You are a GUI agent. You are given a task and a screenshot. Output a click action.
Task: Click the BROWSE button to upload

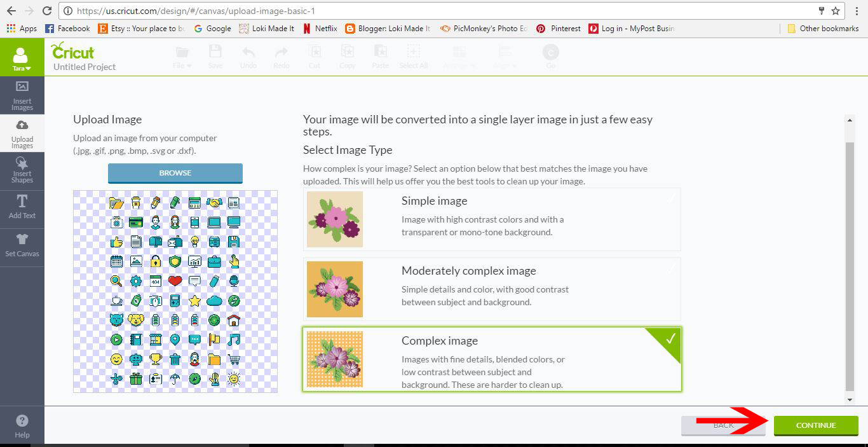pos(175,172)
